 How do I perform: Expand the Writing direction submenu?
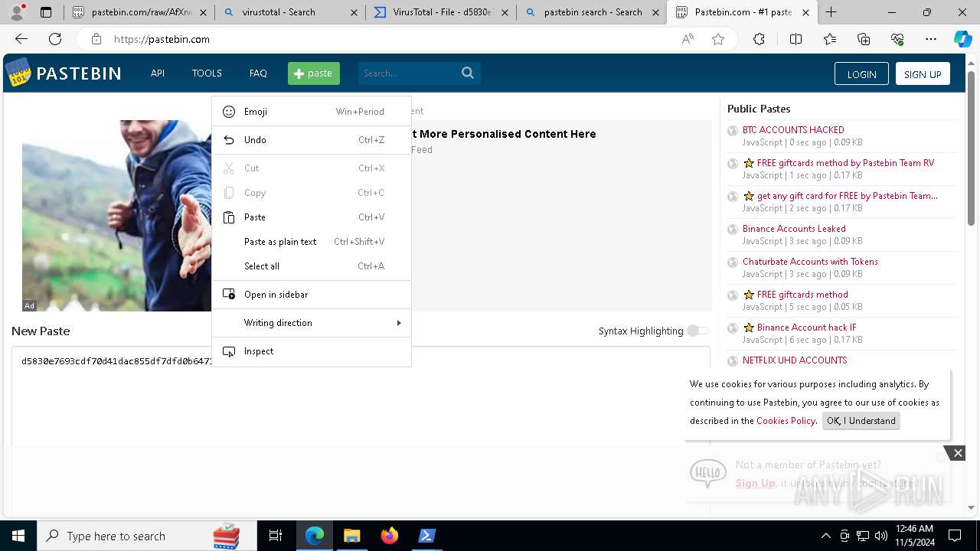312,323
